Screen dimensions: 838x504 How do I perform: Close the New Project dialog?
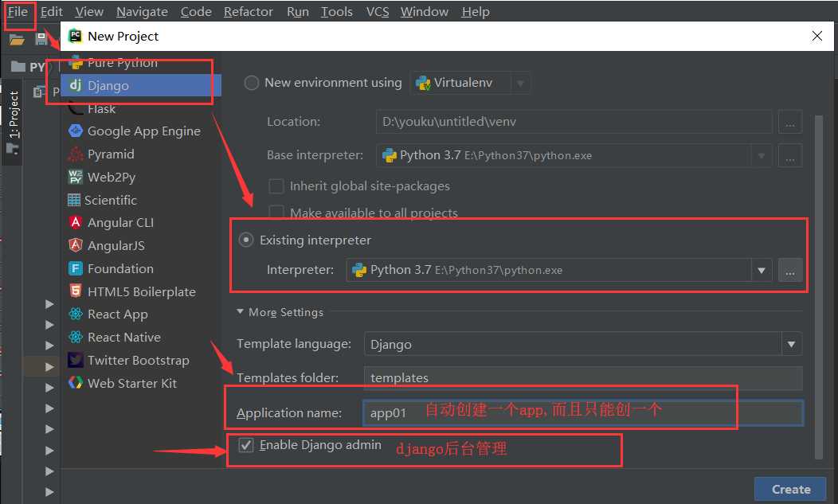point(816,36)
